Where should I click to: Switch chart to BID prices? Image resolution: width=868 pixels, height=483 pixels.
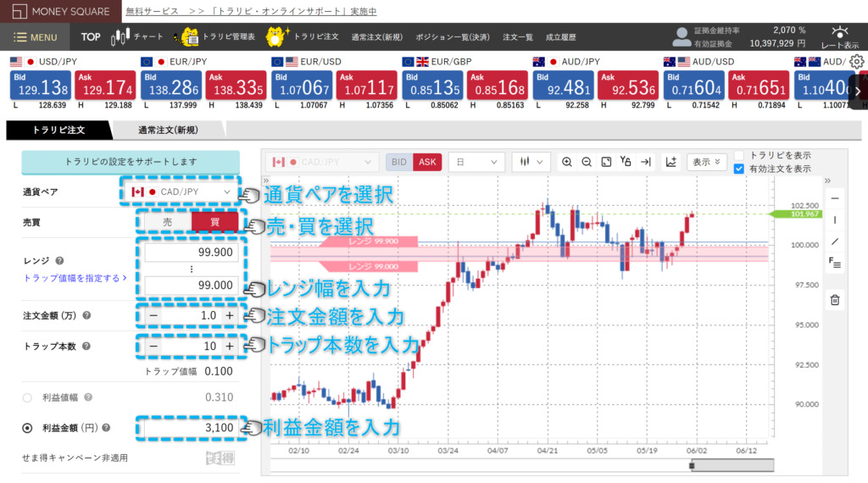(x=399, y=162)
